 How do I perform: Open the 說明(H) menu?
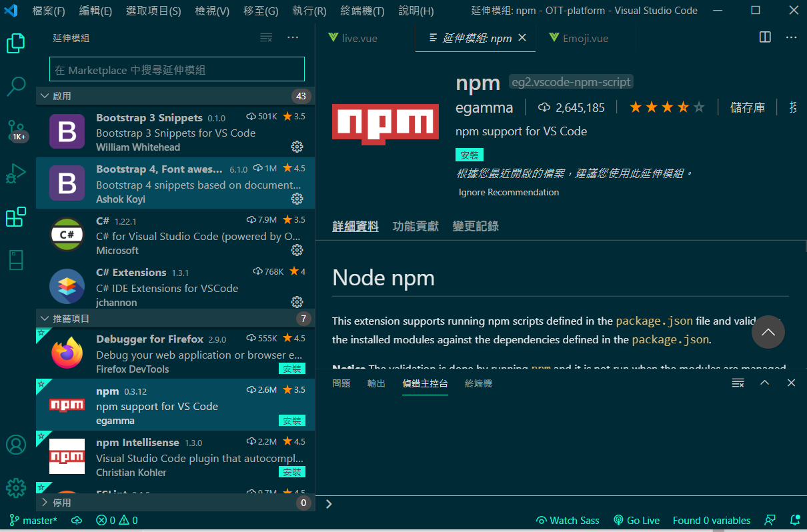coord(416,11)
